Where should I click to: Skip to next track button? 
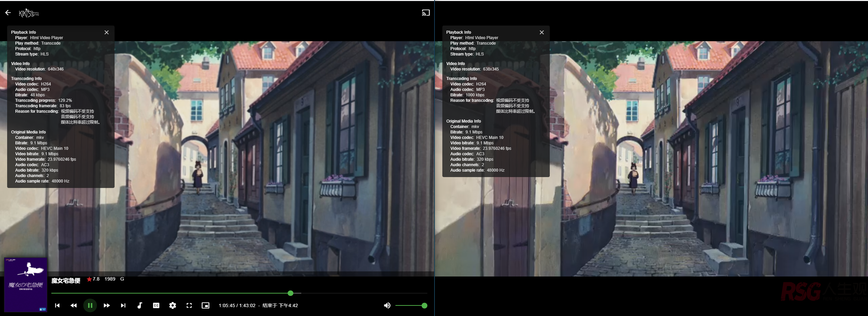[123, 305]
